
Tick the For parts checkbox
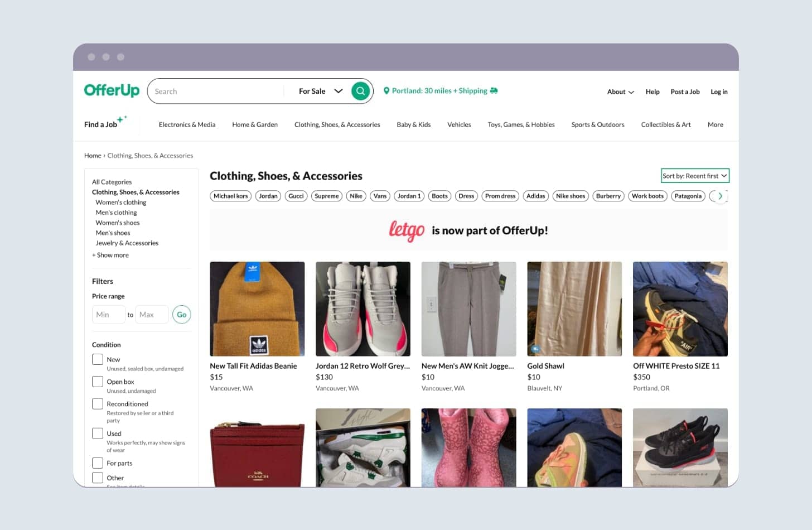pos(98,463)
